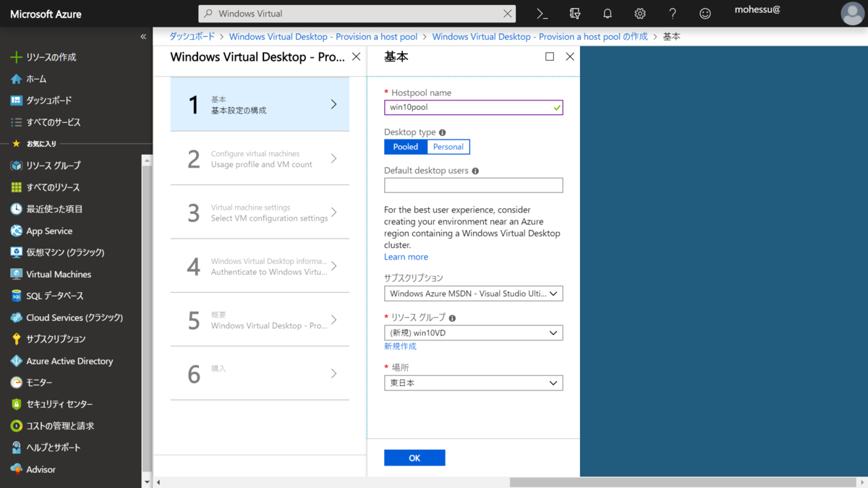Image resolution: width=868 pixels, height=488 pixels.
Task: Click the すべてのリソース grid icon
Action: click(x=16, y=187)
